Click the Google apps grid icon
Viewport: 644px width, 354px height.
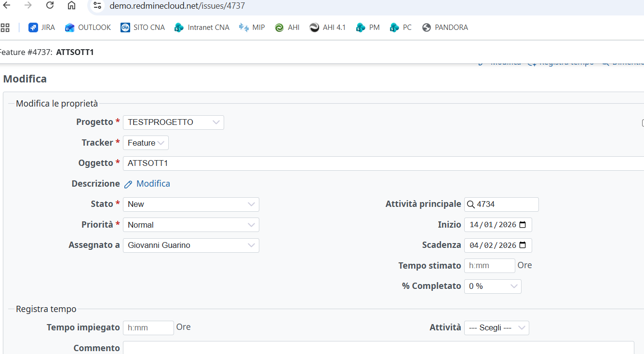(5, 27)
